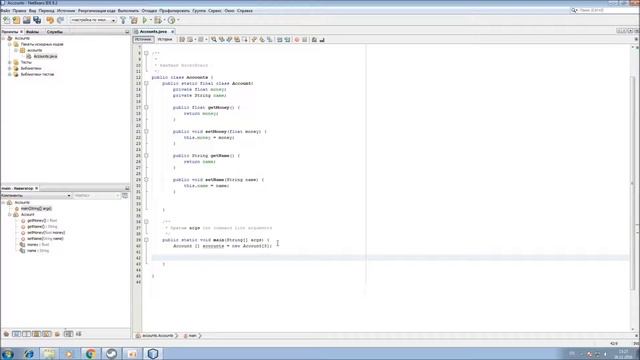Click the New File toolbar icon
This screenshot has width=640, height=360.
coord(7,20)
